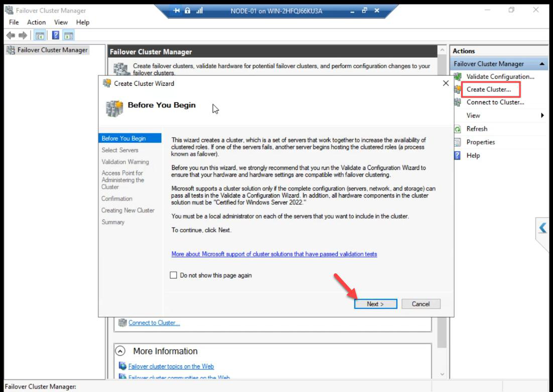Select 'Validation Warning' wizard step

(125, 161)
